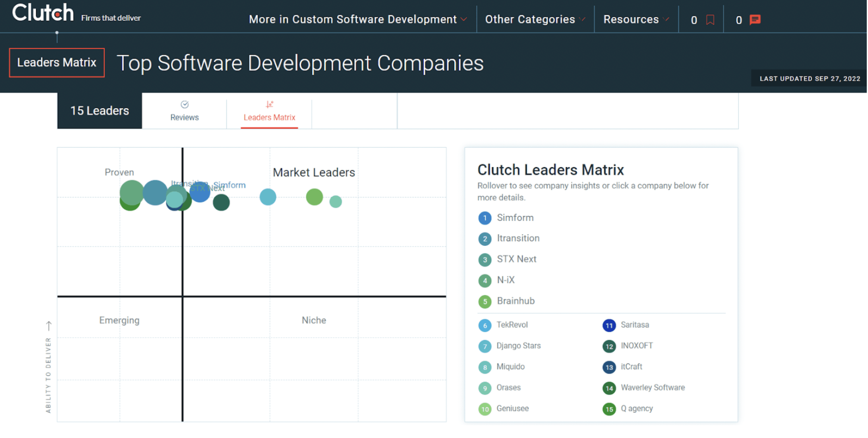Screen dimensions: 868x438
Task: Click the Reviews checkmark icon
Action: (x=184, y=104)
